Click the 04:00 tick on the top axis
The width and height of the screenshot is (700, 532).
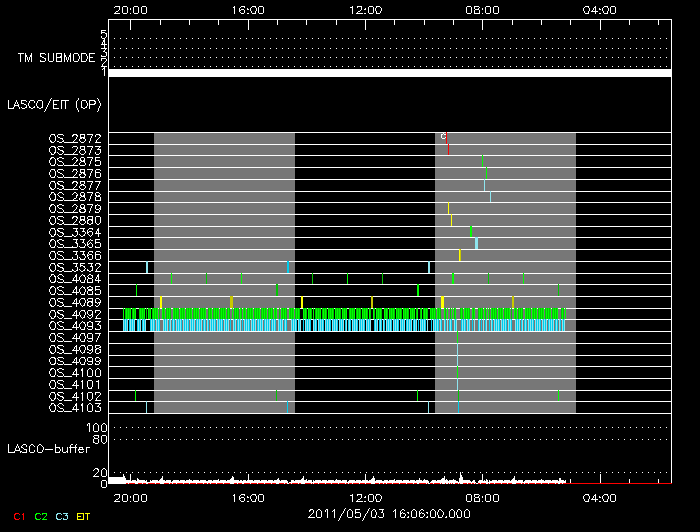tap(599, 9)
